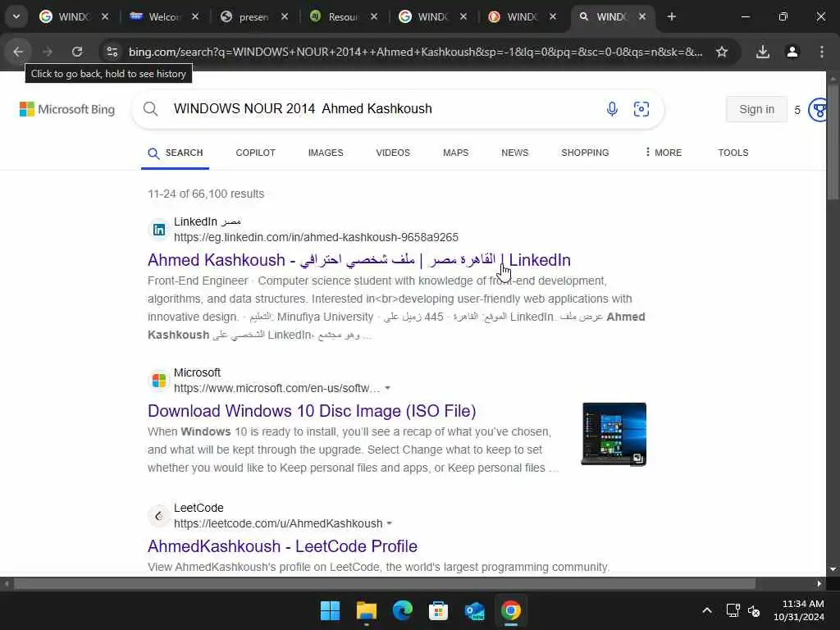
Task: Click horizontal scrollbar right arrow
Action: [x=819, y=583]
